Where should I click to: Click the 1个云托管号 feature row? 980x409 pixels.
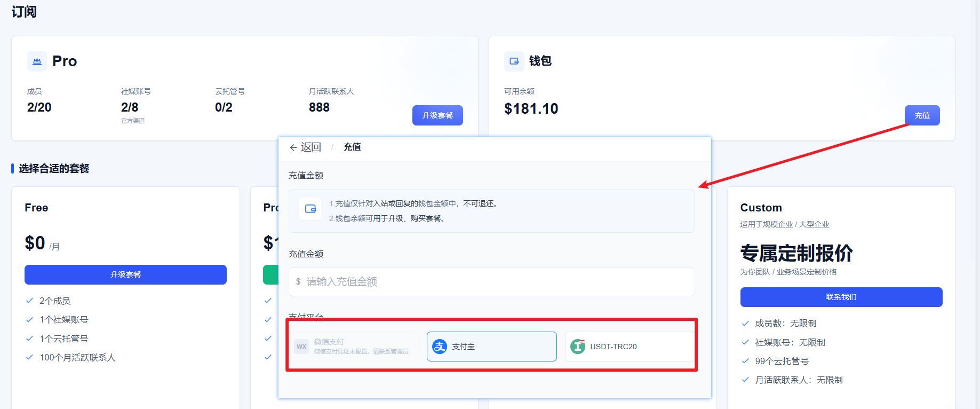(x=57, y=339)
